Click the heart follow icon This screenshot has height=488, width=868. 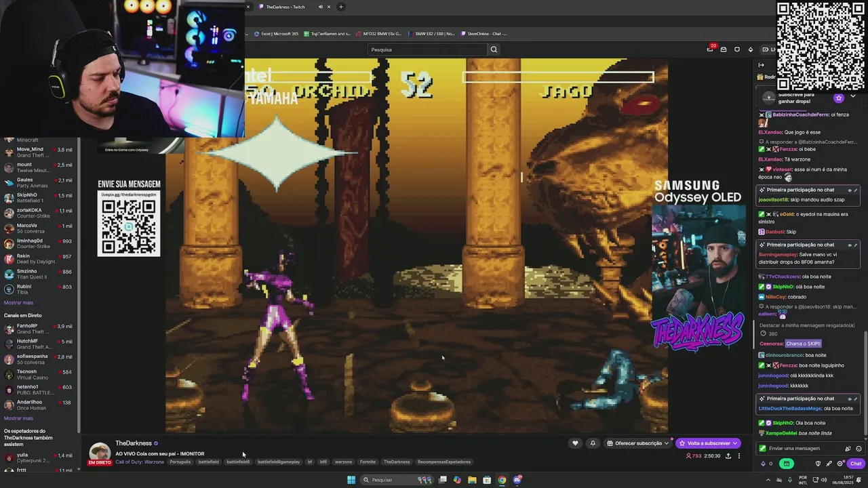coord(575,443)
